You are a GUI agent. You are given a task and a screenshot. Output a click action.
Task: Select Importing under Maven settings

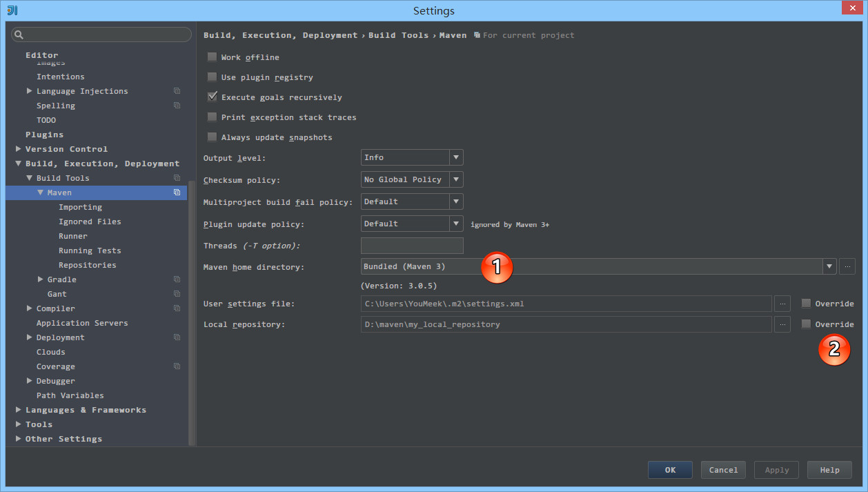(80, 206)
